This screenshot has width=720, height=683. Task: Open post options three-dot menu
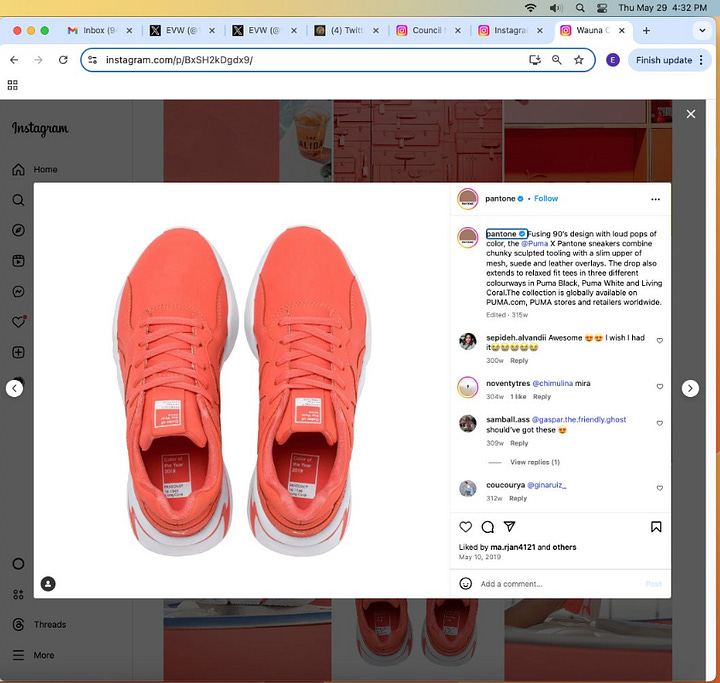(x=655, y=199)
